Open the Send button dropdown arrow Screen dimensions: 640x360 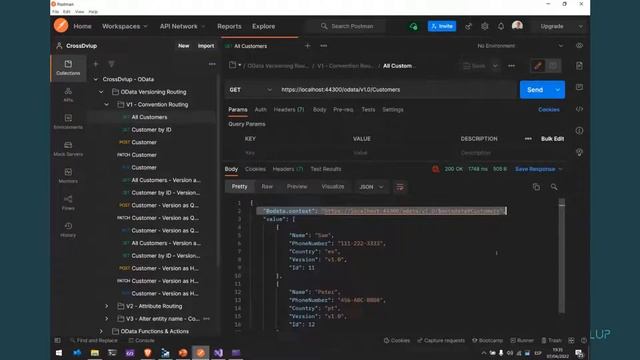click(558, 90)
